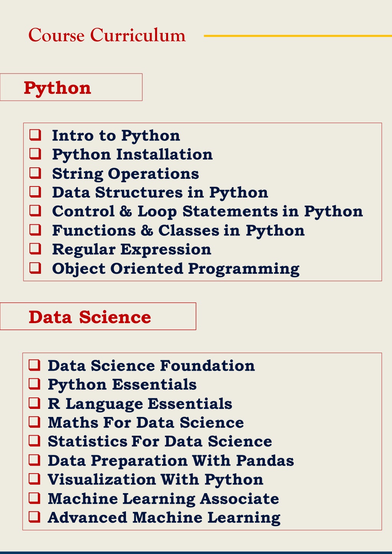
Task: Tick the Python Installation checkbox
Action: [35, 154]
